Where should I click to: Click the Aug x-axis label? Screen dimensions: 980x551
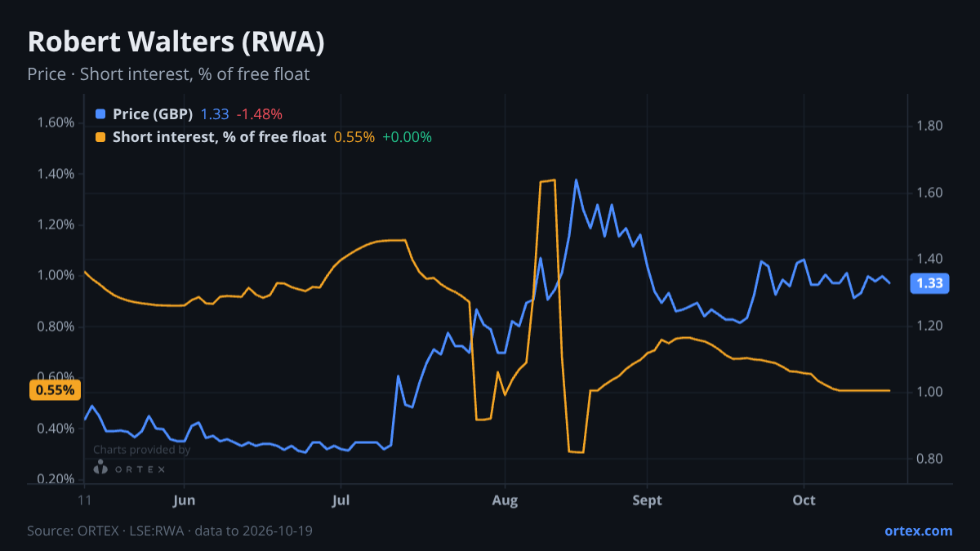(505, 500)
